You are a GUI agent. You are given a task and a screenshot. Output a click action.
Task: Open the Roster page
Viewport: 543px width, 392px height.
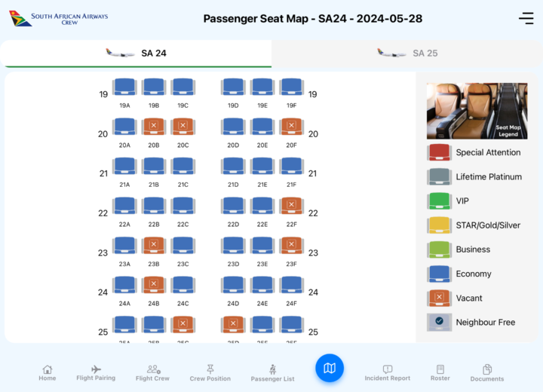coord(440,373)
